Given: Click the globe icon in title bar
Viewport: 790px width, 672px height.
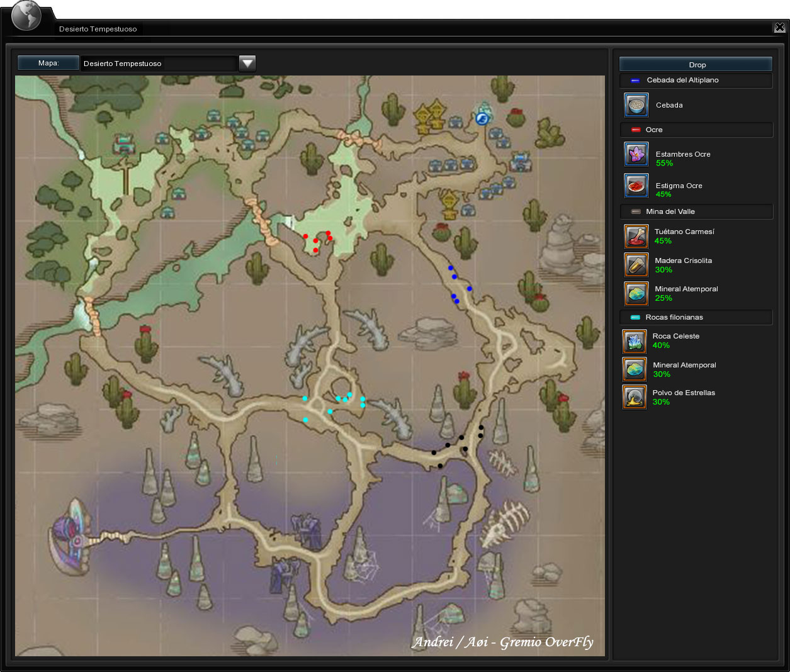Looking at the screenshot, I should pos(26,15).
